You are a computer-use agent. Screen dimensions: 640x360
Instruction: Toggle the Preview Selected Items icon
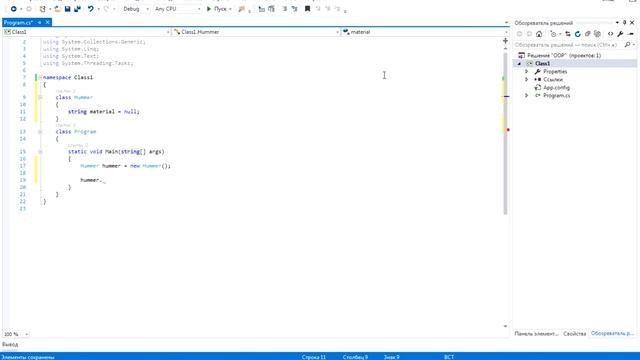coord(631,34)
